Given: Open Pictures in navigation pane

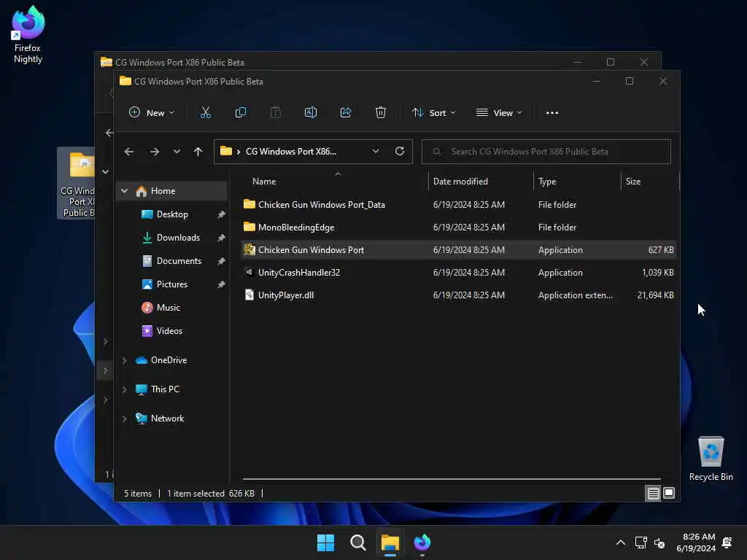Looking at the screenshot, I should pos(171,284).
